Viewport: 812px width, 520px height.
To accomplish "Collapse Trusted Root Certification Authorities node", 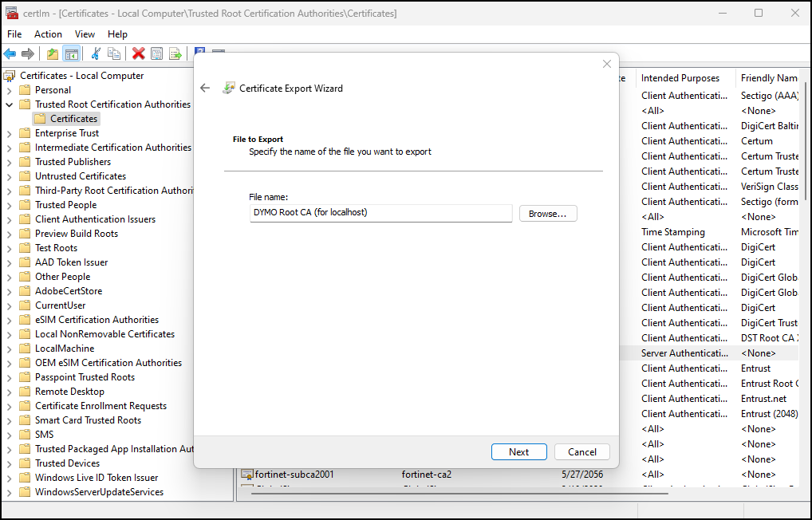I will click(10, 104).
